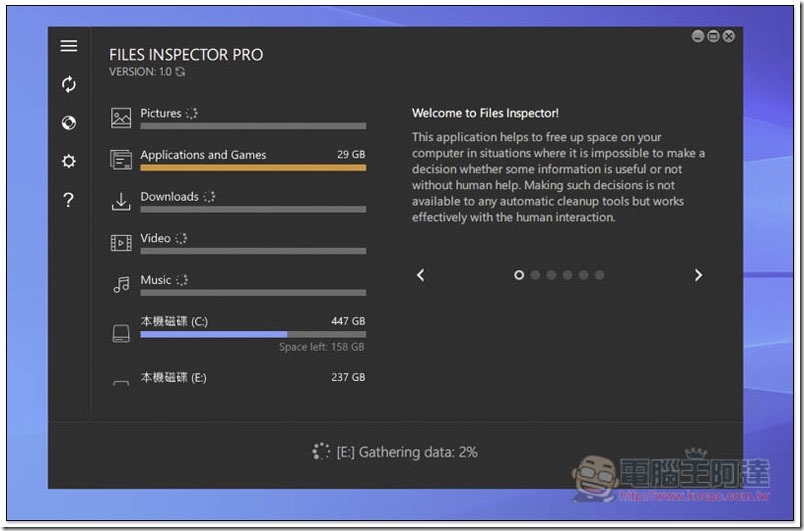Click the 29 GB size value
The height and width of the screenshot is (531, 804).
(x=351, y=154)
